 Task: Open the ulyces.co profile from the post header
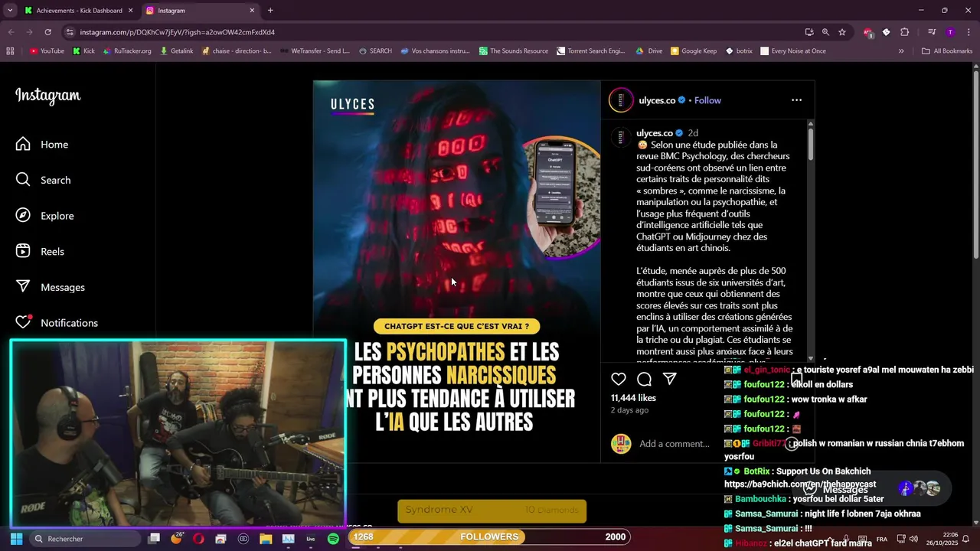[x=657, y=100]
